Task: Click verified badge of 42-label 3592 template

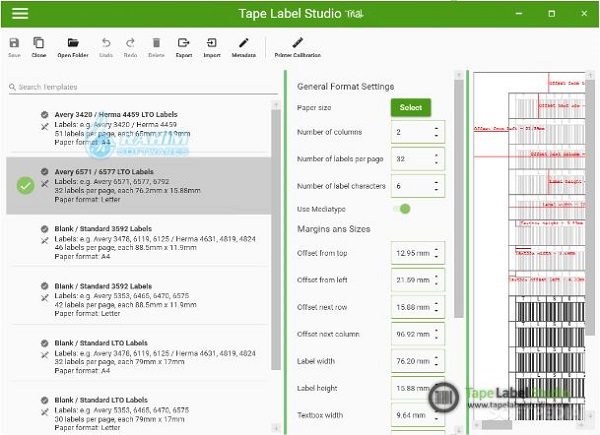Action: click(x=45, y=286)
